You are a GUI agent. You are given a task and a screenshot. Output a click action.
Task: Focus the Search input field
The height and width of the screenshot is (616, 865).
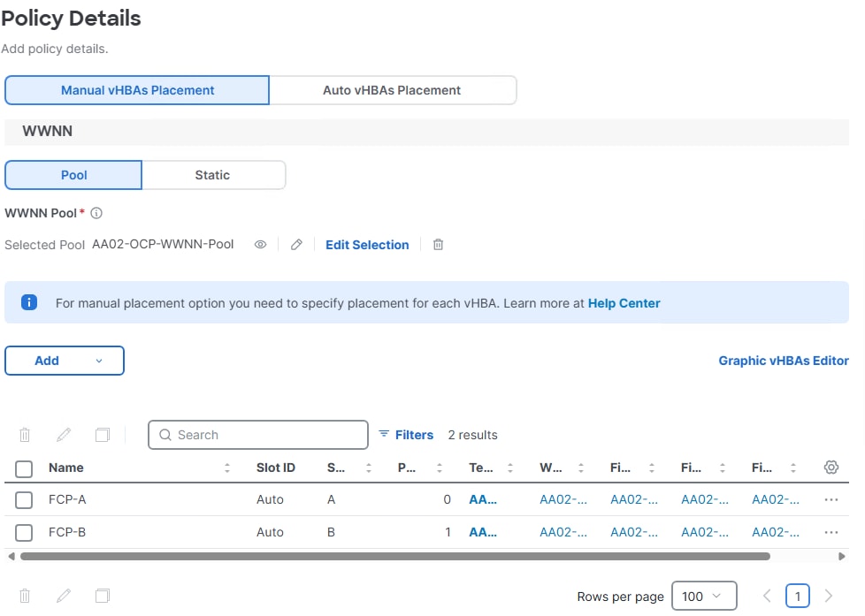coord(258,435)
